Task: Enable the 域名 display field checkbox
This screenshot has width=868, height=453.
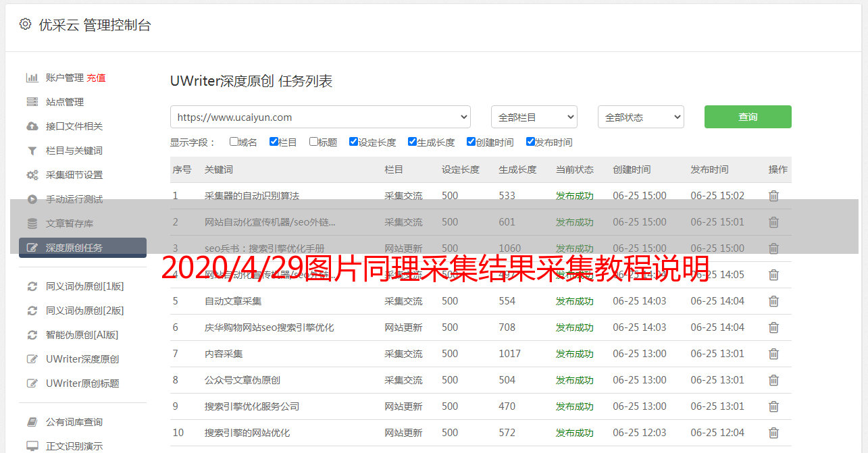Action: click(234, 142)
